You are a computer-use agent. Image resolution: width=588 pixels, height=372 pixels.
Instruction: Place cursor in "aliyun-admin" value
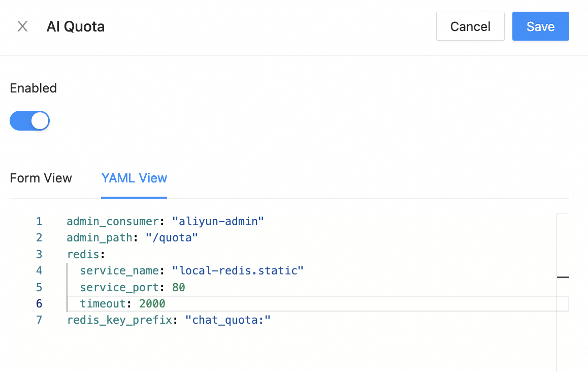[218, 222]
